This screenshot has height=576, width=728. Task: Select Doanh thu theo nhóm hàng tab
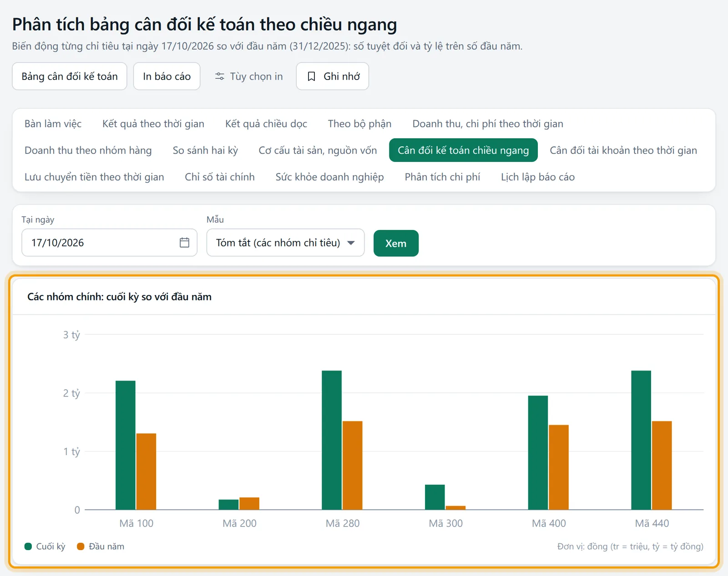88,150
